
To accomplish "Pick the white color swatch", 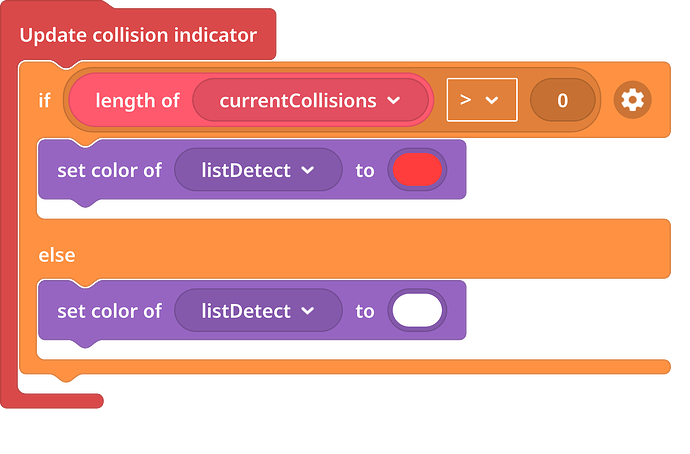I will click(417, 311).
